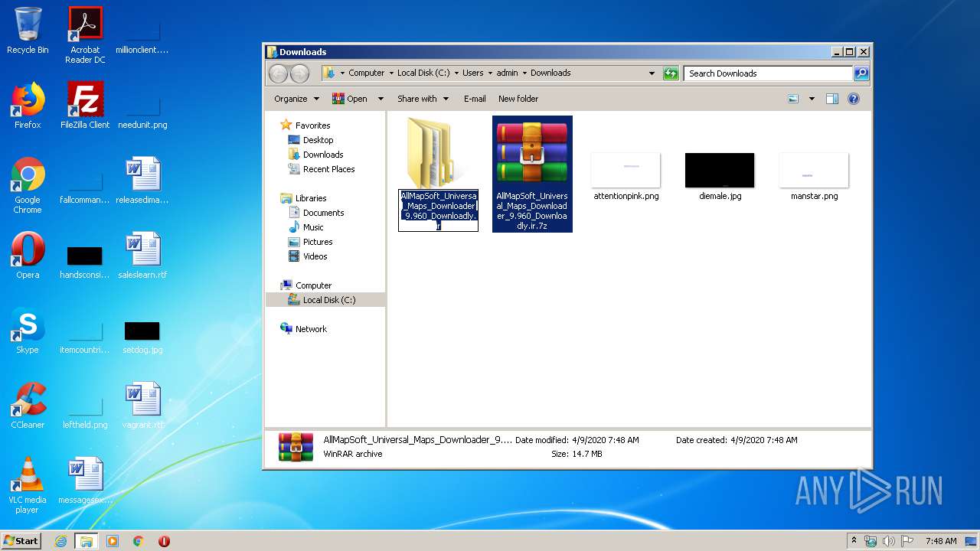
Task: Open the Recycle Bin desktop icon
Action: point(28,31)
